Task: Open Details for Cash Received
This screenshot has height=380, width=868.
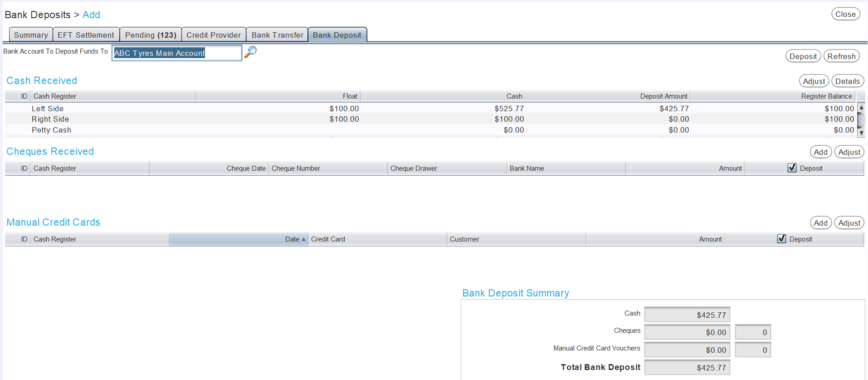Action: [x=848, y=81]
